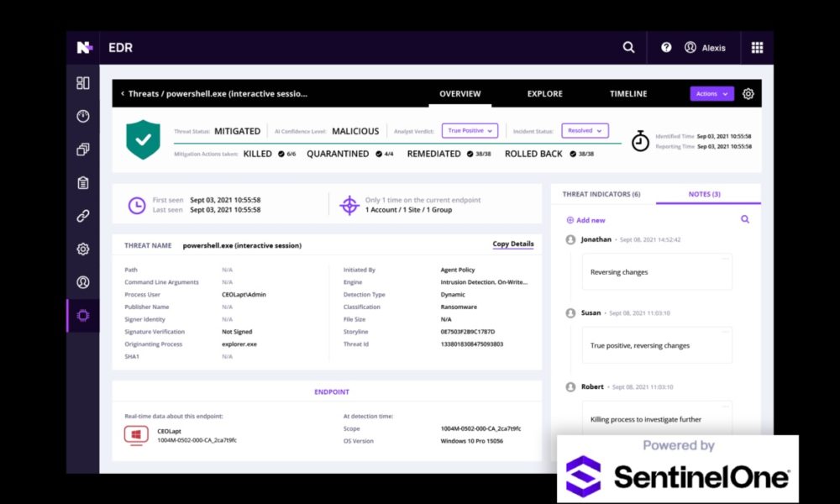This screenshot has height=504, width=840.
Task: Open the THREAT INDICATORS (6) tab
Action: 601,194
